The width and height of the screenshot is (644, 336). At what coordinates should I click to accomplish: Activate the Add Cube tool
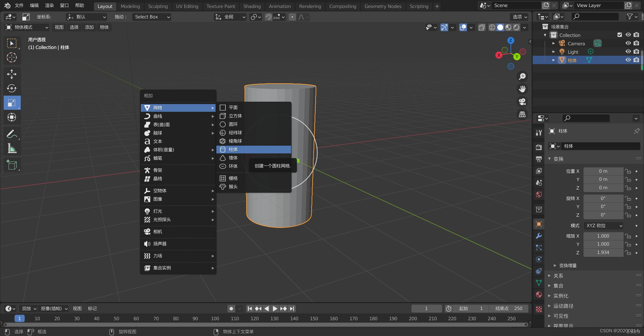pos(12,165)
